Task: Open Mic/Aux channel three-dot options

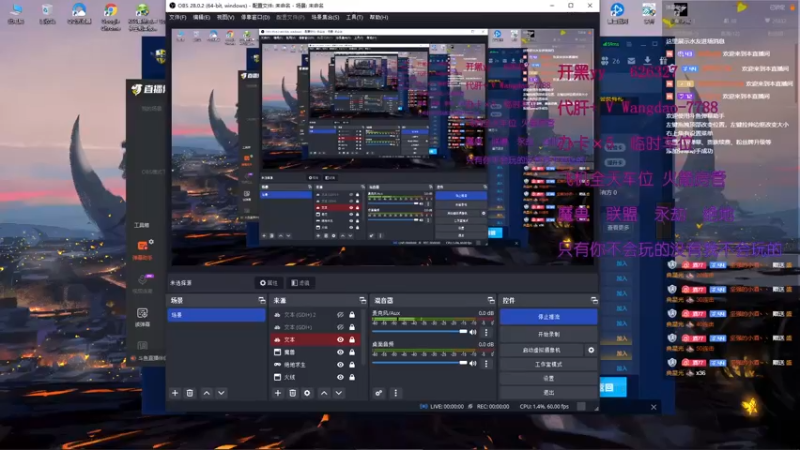Action: click(x=486, y=332)
